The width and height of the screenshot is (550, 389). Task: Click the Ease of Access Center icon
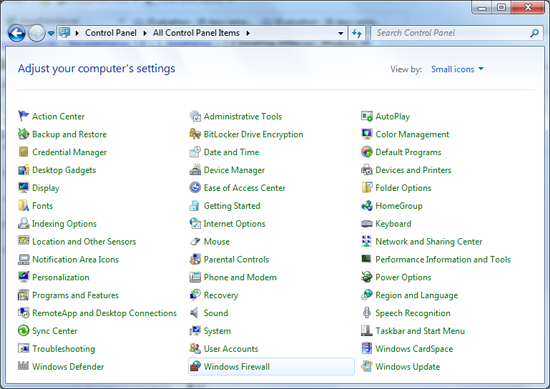pos(195,188)
